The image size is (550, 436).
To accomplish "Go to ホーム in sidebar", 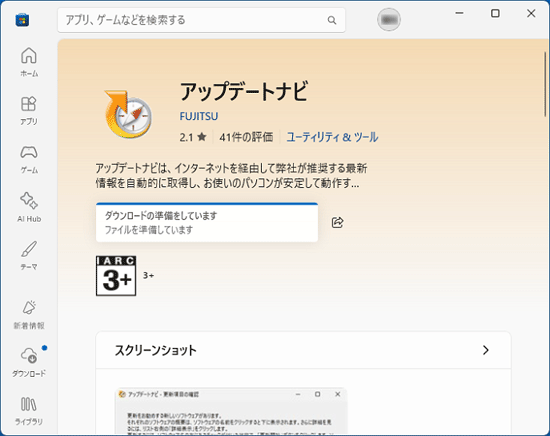I will (29, 62).
